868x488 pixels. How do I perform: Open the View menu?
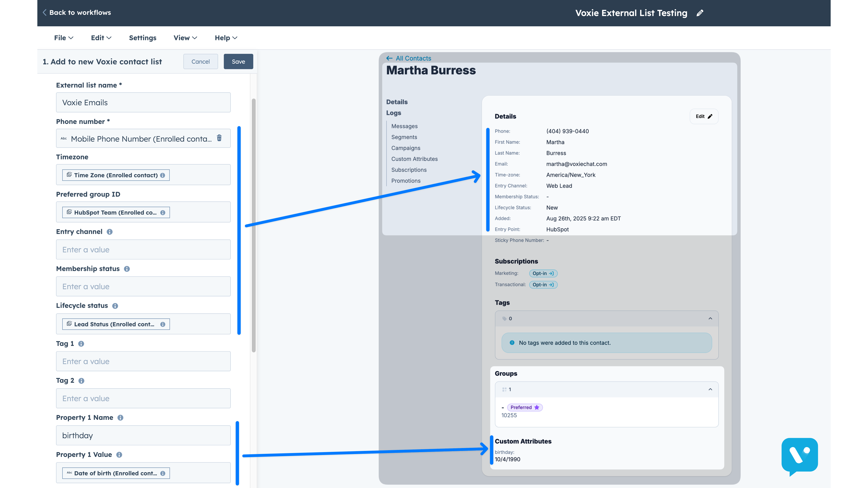[x=185, y=38]
